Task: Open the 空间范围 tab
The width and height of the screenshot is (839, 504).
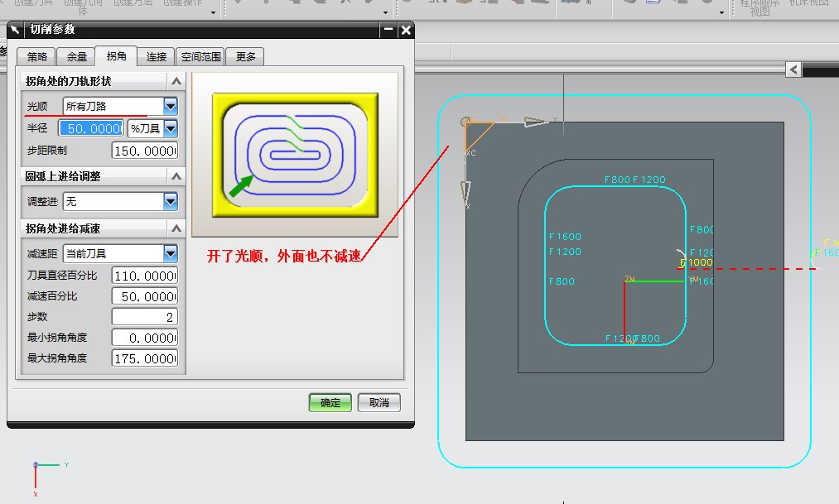Action: click(200, 56)
